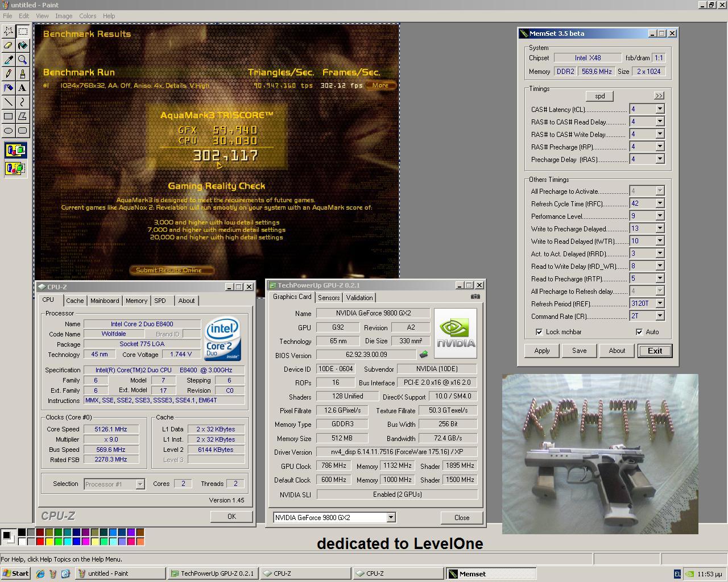Select the Fill With Color bucket tool
The height and width of the screenshot is (582, 728).
point(23,45)
